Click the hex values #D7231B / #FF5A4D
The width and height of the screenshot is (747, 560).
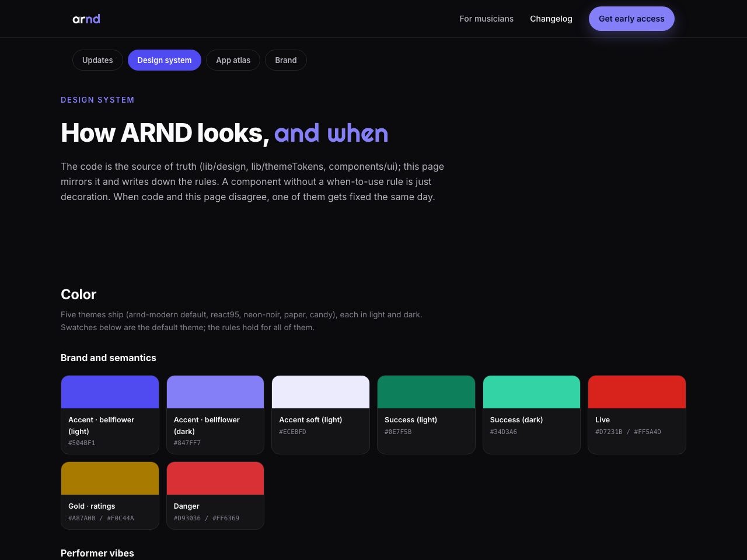[x=628, y=432]
